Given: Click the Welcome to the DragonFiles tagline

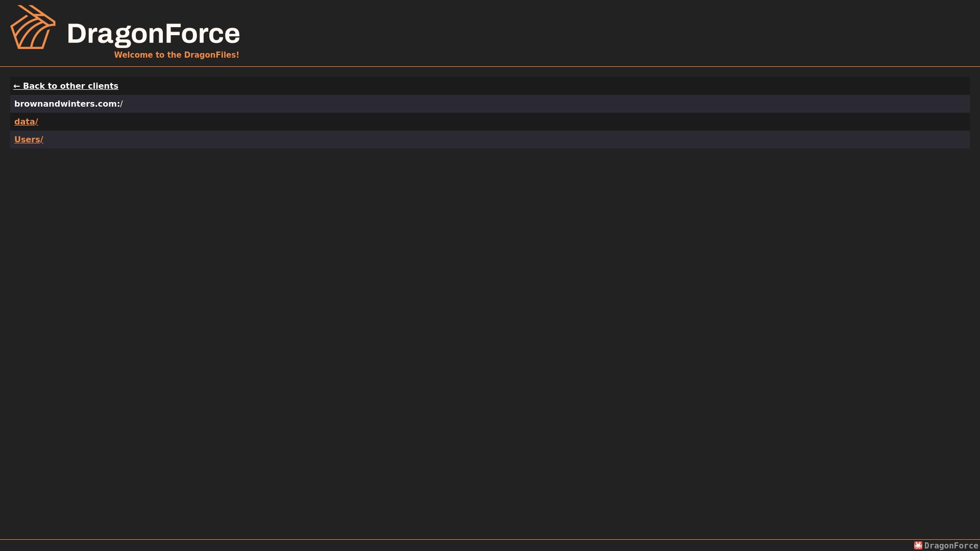Looking at the screenshot, I should (x=177, y=55).
